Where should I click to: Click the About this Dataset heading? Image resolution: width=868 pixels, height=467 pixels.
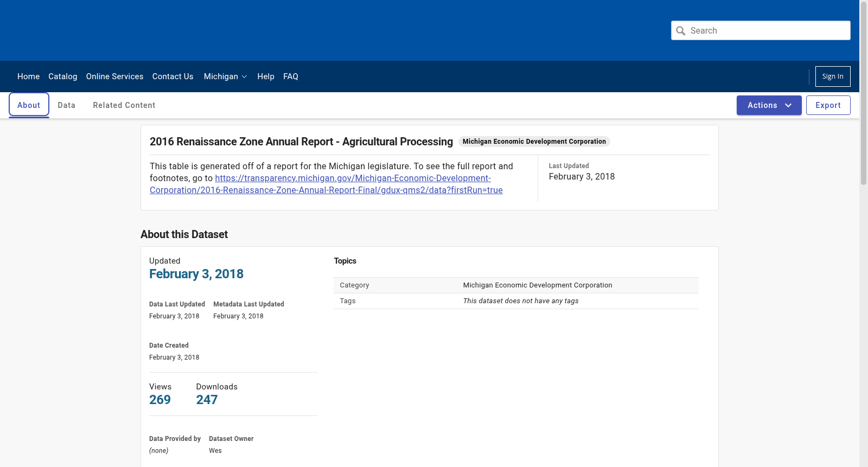click(x=184, y=234)
